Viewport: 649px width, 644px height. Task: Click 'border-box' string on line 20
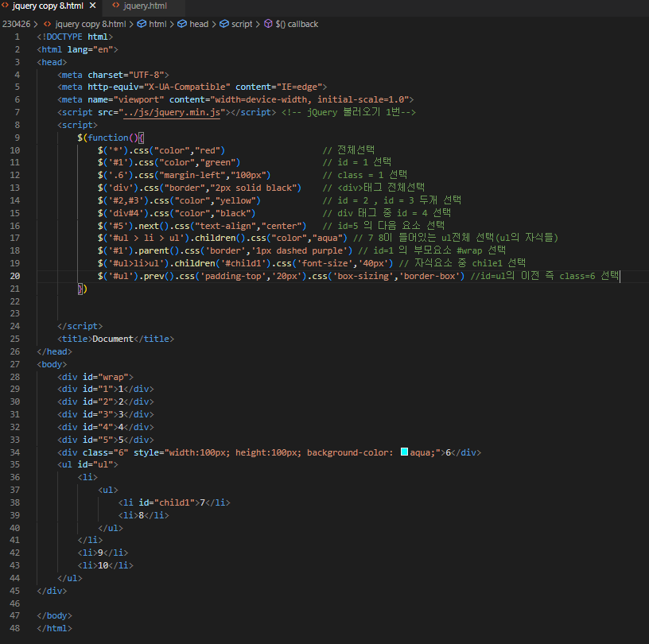[x=429, y=276]
